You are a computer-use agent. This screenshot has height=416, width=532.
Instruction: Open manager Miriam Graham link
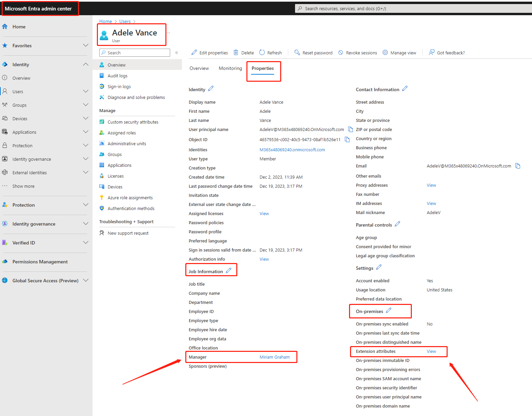point(274,357)
